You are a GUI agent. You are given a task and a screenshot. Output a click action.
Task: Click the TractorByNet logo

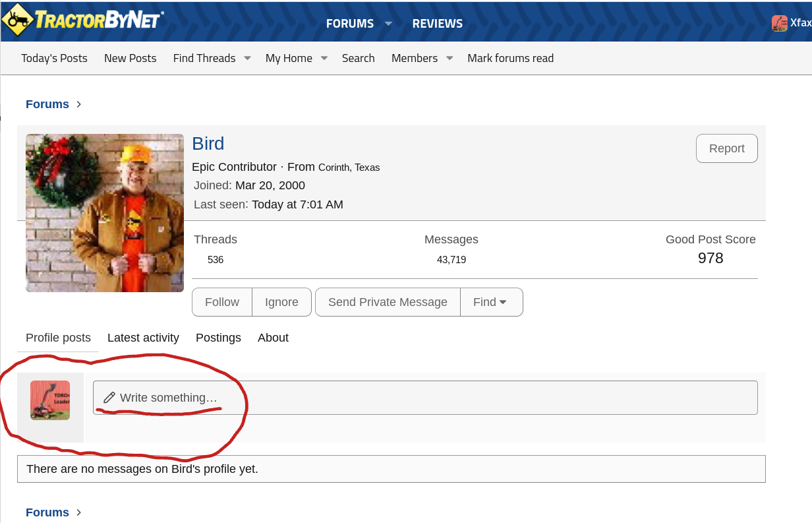83,20
